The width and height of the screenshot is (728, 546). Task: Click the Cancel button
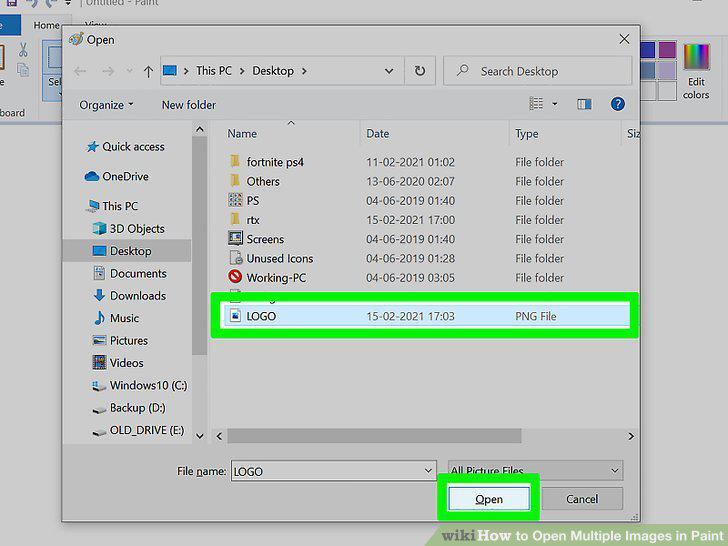[x=582, y=499]
